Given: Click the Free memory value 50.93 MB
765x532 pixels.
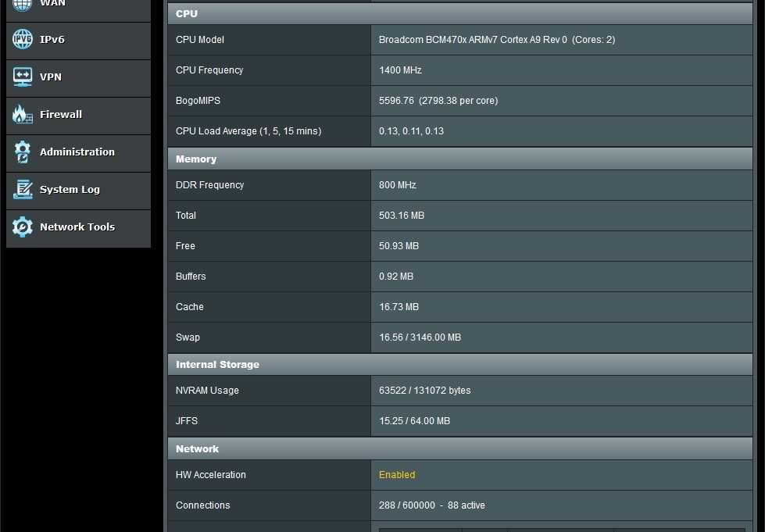Looking at the screenshot, I should click(x=399, y=246).
